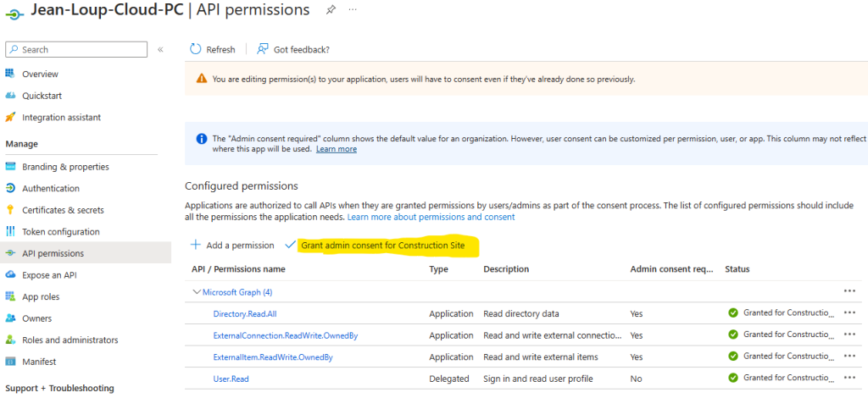This screenshot has width=868, height=398.
Task: Go to Branding & properties
Action: 65,166
